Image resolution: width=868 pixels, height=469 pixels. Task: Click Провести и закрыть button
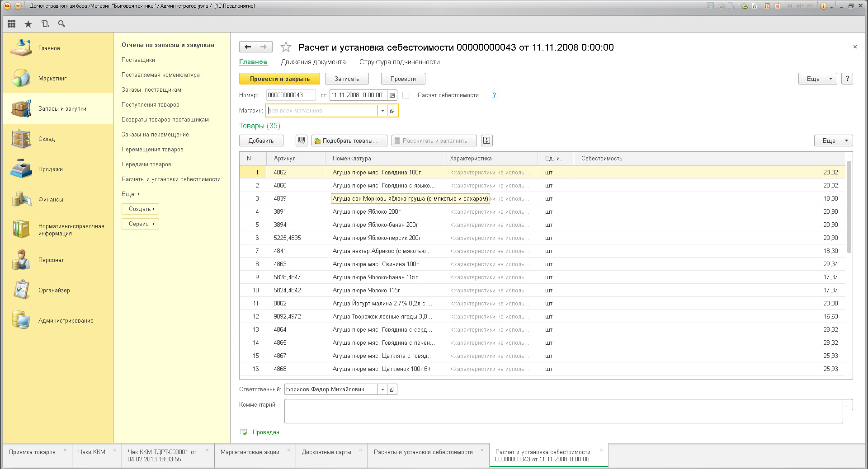click(x=279, y=79)
